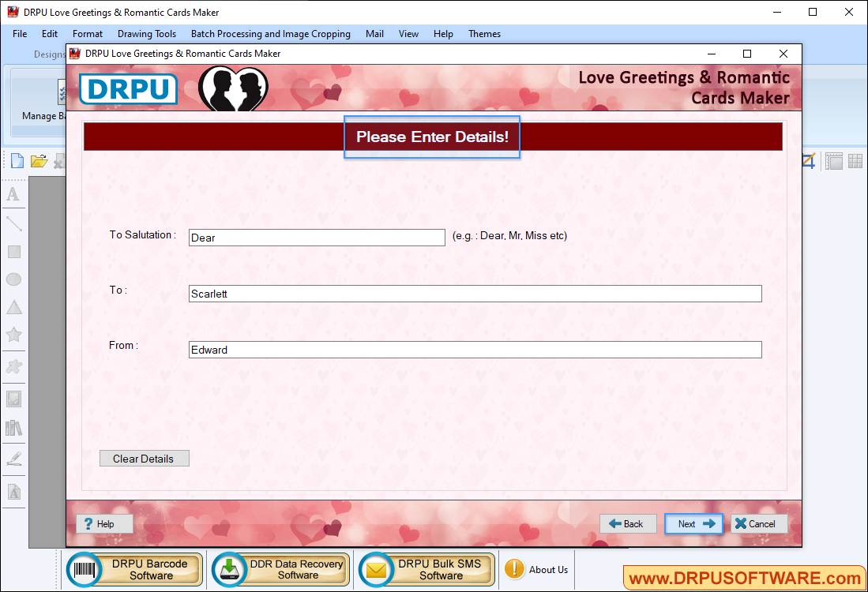Proceed by clicking Next

(693, 523)
